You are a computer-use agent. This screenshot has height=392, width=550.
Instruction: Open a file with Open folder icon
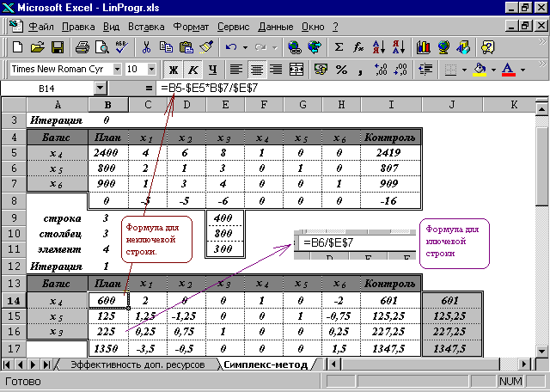click(37, 47)
